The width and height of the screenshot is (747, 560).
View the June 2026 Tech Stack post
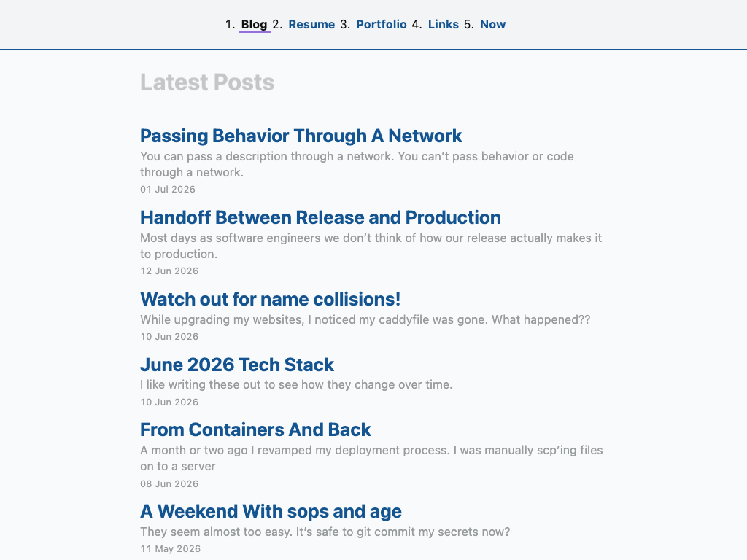click(237, 365)
